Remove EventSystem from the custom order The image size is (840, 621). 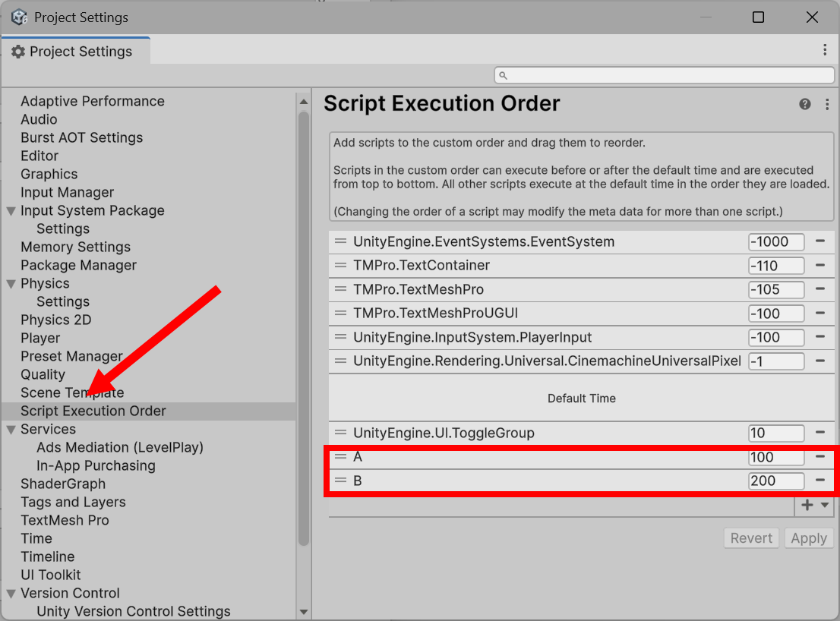(819, 241)
